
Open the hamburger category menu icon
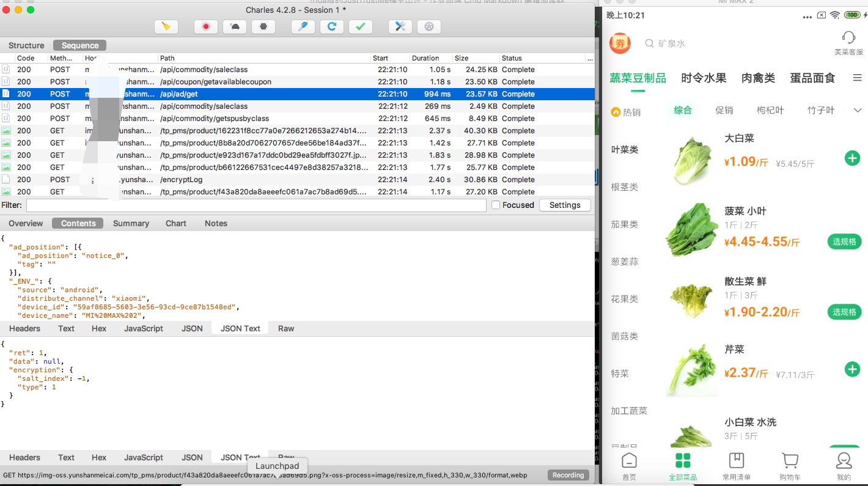857,78
